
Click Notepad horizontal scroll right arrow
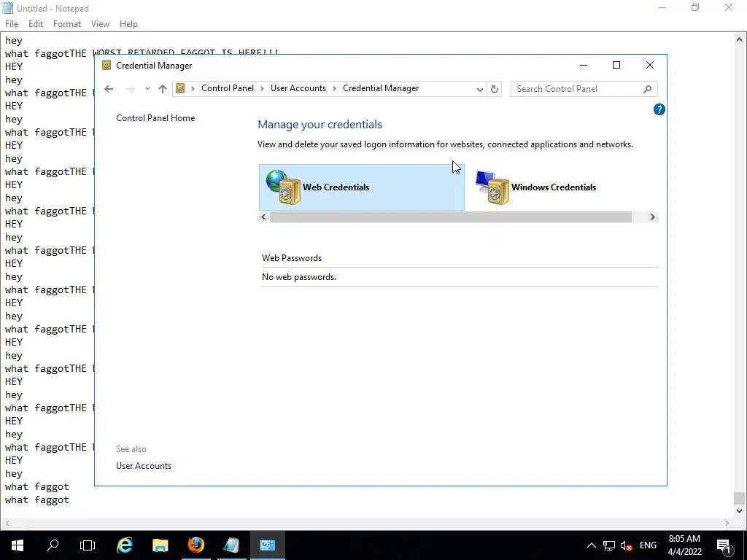click(x=727, y=523)
